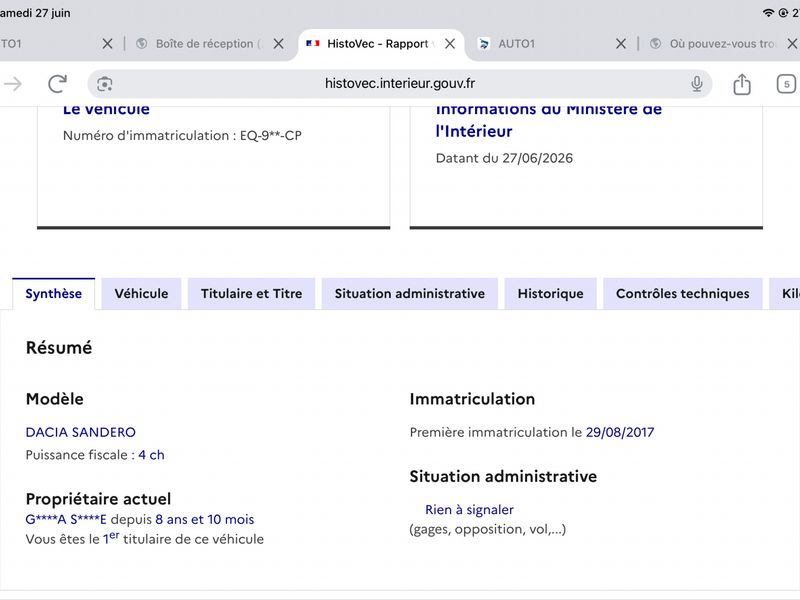Viewport: 800px width, 600px height.
Task: Select the Synthèse tab
Action: (x=54, y=293)
